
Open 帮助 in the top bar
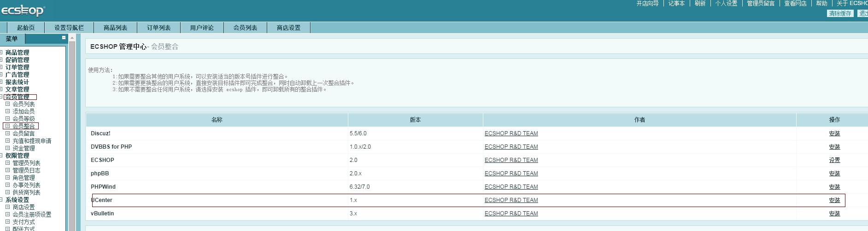(x=821, y=3)
